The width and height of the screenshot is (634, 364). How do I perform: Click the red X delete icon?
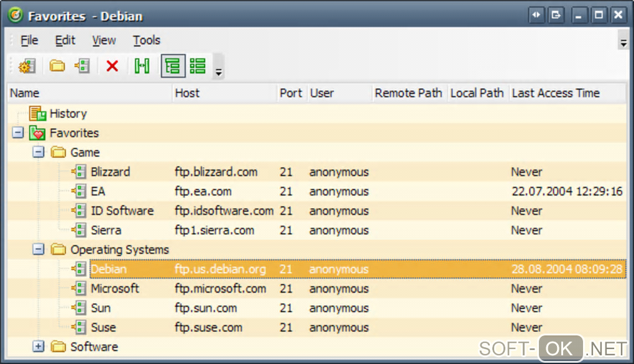[x=112, y=66]
